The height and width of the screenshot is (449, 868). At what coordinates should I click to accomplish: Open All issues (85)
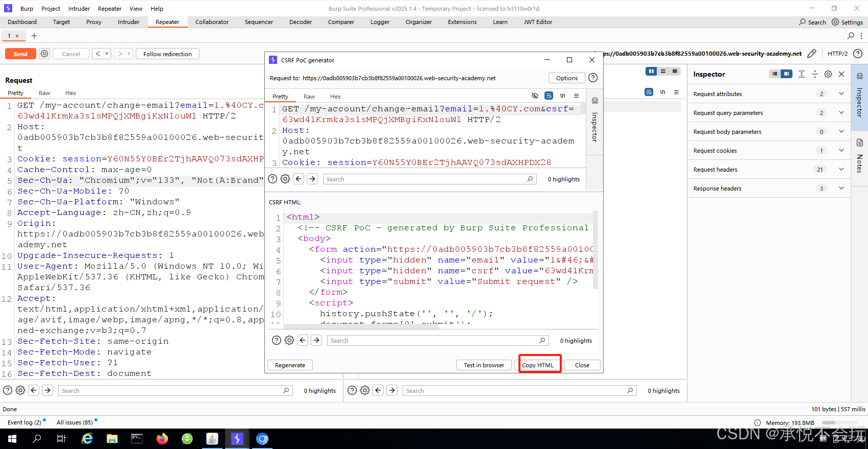(75, 422)
